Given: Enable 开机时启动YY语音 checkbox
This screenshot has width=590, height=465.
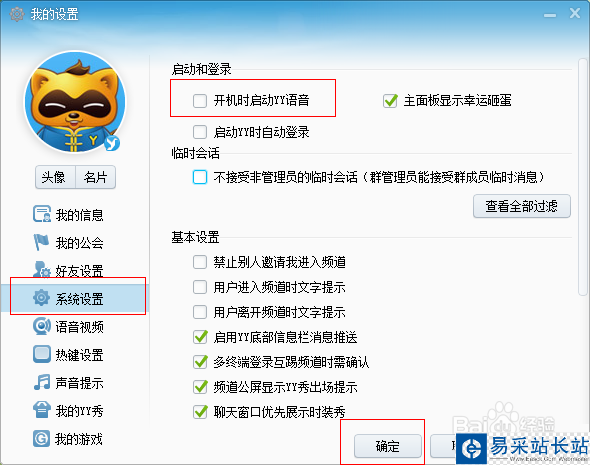Looking at the screenshot, I should coord(200,101).
